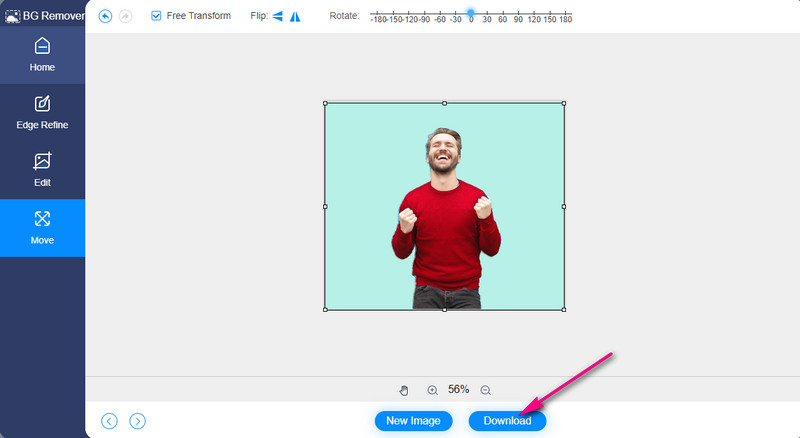
Task: Open the Home tab in sidebar
Action: click(x=42, y=54)
